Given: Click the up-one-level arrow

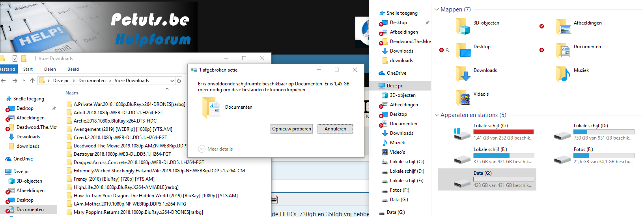Looking at the screenshot, I should coord(32,81).
